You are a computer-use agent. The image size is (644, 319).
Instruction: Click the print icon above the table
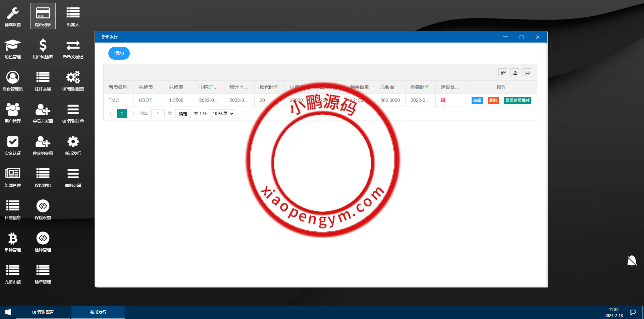(x=527, y=73)
